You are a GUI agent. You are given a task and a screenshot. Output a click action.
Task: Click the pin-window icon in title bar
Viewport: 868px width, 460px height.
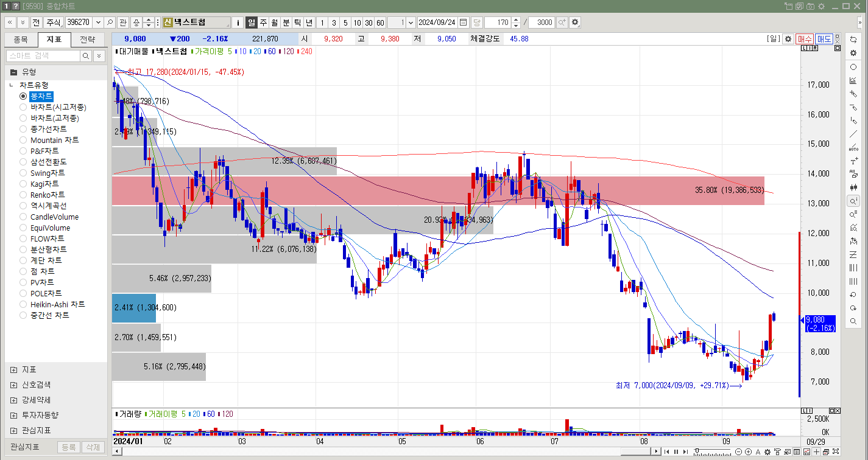(789, 6)
